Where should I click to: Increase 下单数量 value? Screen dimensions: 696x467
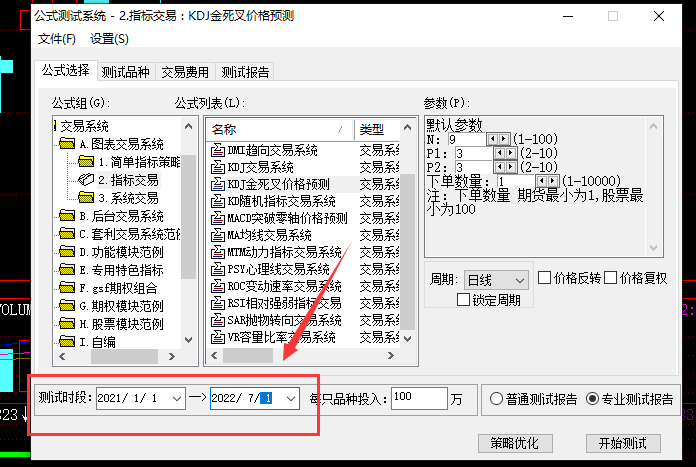coord(553,181)
